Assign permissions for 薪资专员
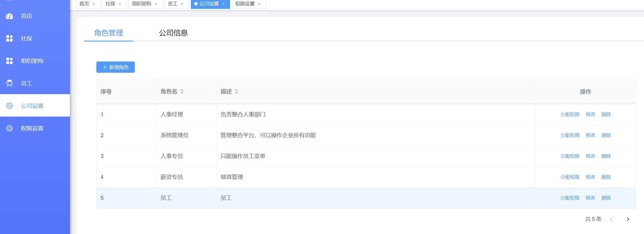 tap(570, 177)
